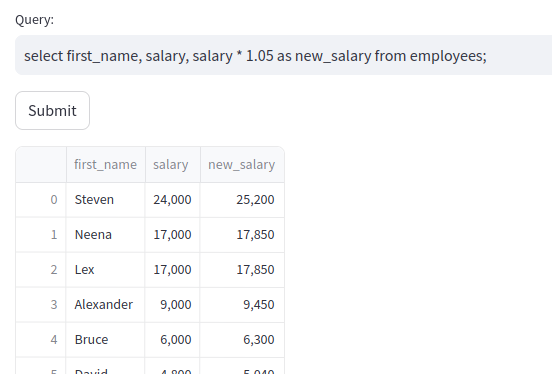Select the cell containing Neena
This screenshot has width=552, height=374.
pos(106,235)
